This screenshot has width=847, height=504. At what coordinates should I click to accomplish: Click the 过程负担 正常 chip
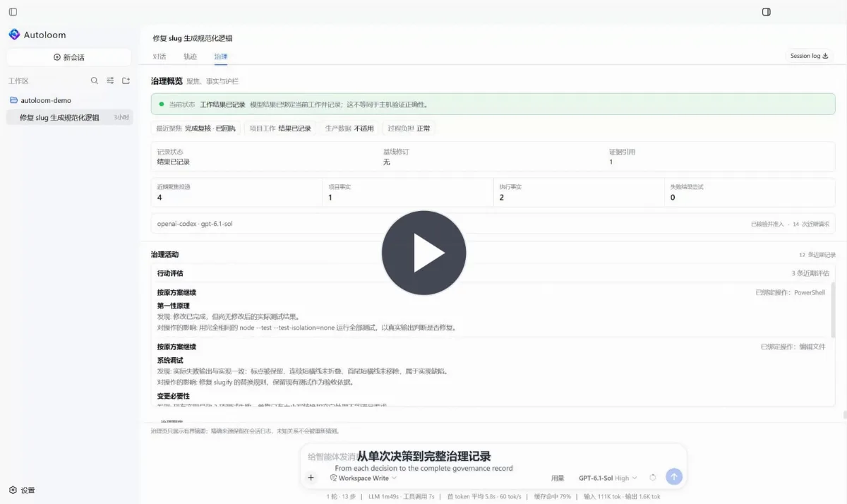(409, 128)
